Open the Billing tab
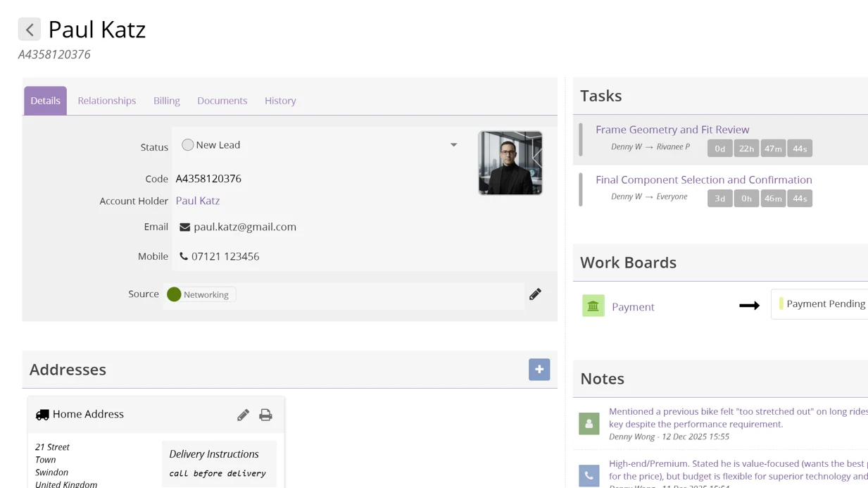The width and height of the screenshot is (868, 488). [166, 101]
